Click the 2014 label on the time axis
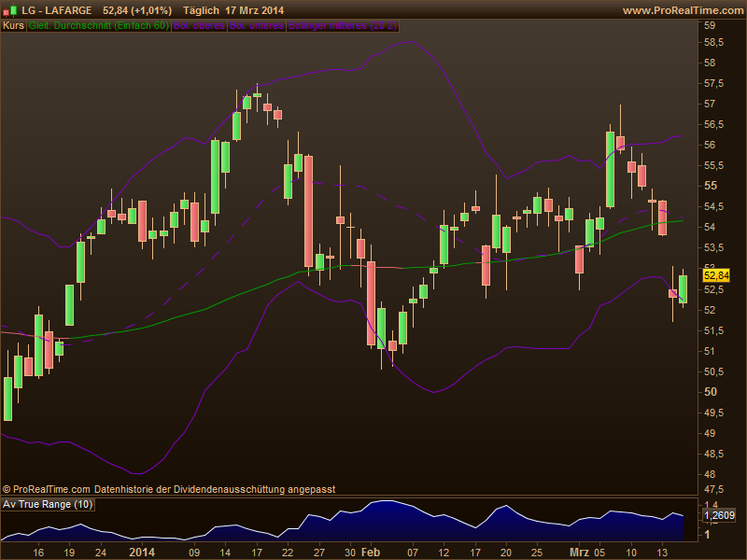Viewport: 747px width, 560px height. coord(142,553)
